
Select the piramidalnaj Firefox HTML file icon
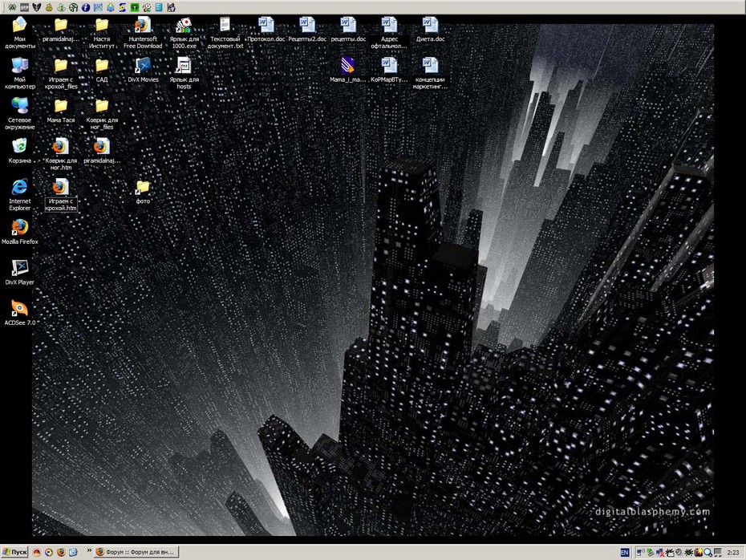(x=101, y=150)
